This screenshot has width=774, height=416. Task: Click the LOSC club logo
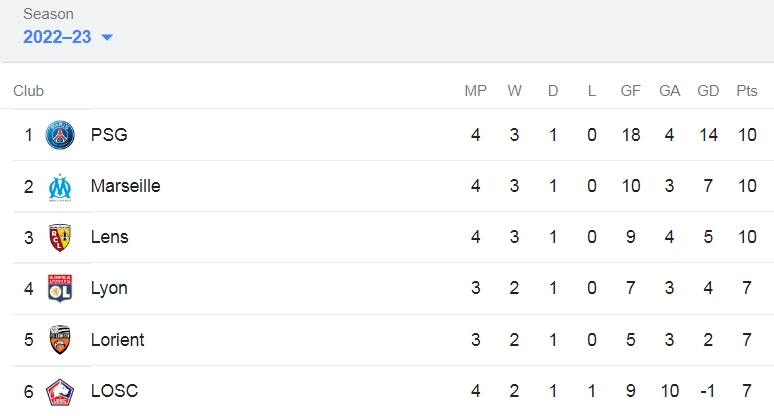[60, 392]
